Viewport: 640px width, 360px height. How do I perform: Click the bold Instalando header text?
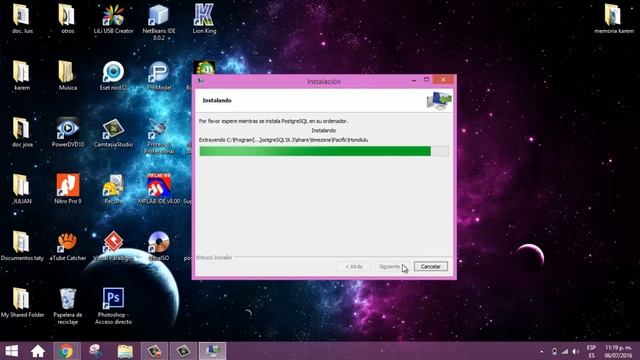tap(217, 100)
